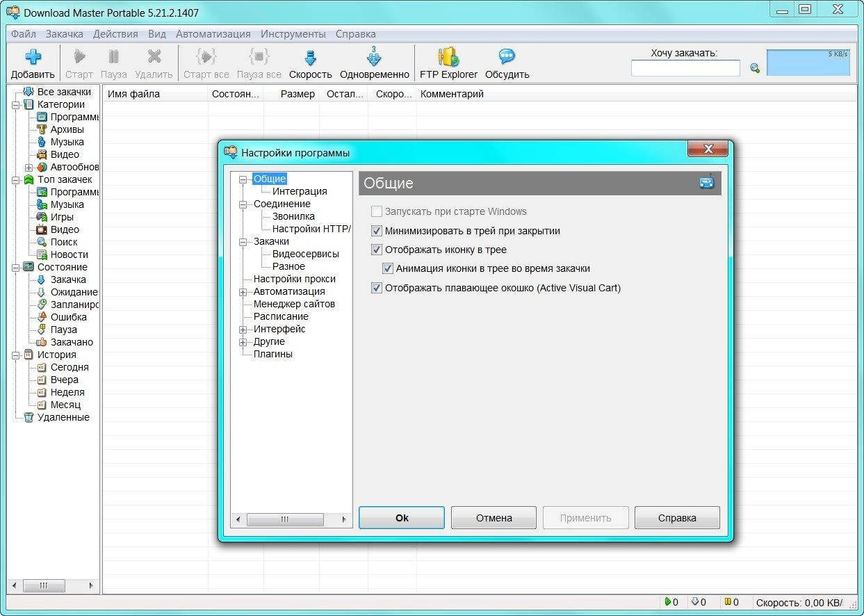Open the Действия menu
The width and height of the screenshot is (864, 616).
click(115, 33)
